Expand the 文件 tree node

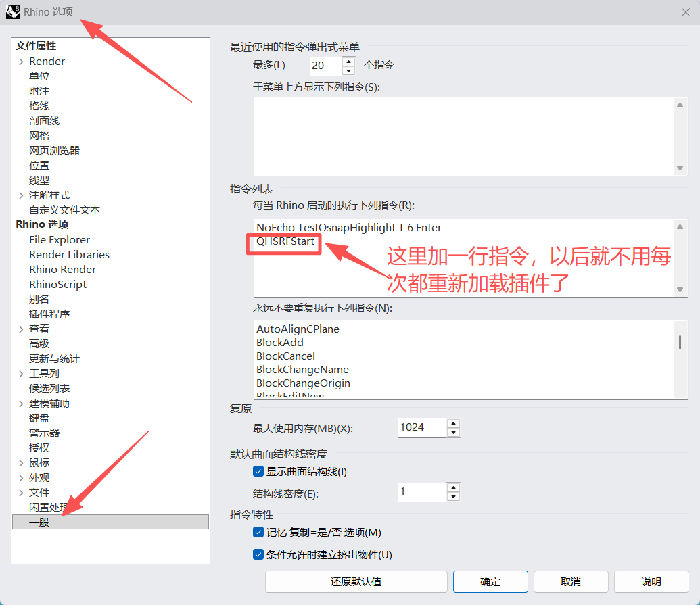21,493
